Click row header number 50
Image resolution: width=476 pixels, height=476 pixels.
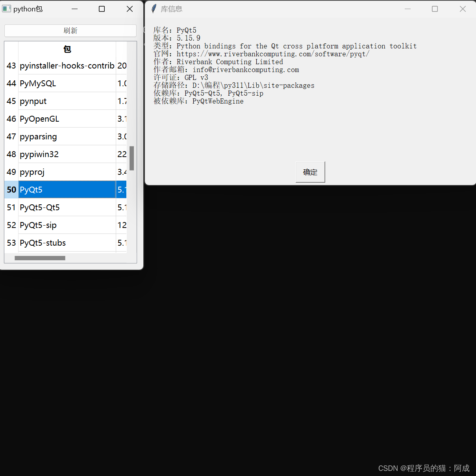click(11, 190)
